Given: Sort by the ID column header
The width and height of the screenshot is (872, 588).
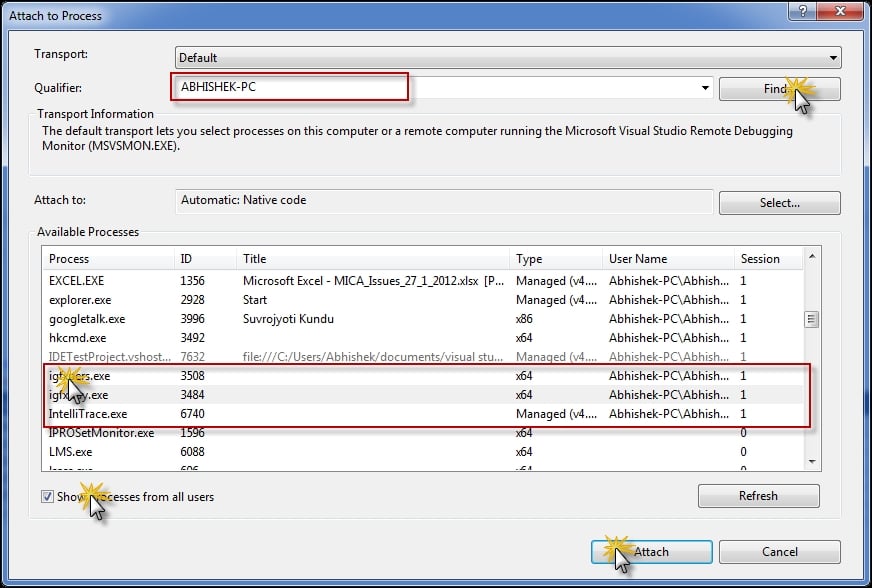Looking at the screenshot, I should point(205,259).
